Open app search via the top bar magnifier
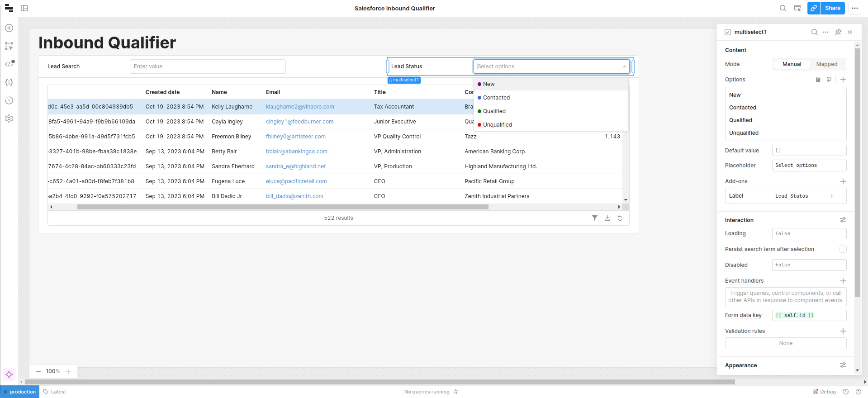 (783, 8)
